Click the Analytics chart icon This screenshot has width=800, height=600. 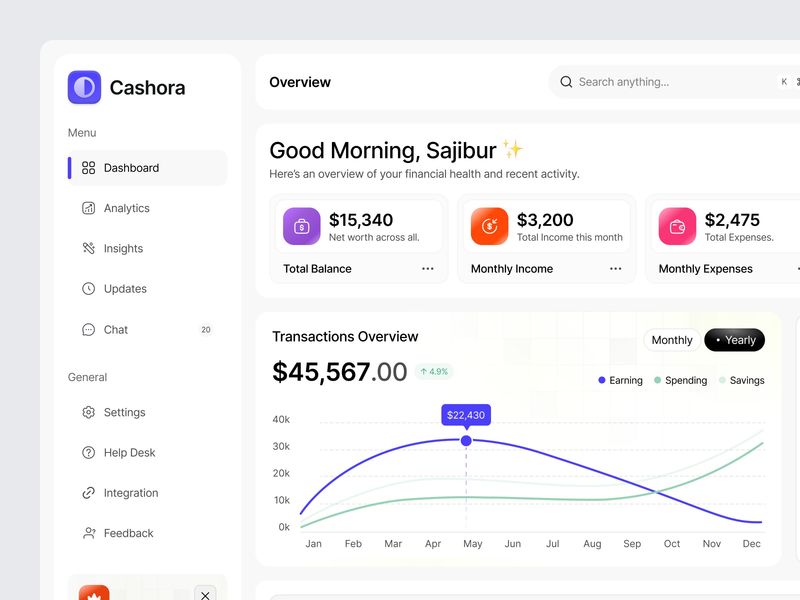tap(88, 208)
